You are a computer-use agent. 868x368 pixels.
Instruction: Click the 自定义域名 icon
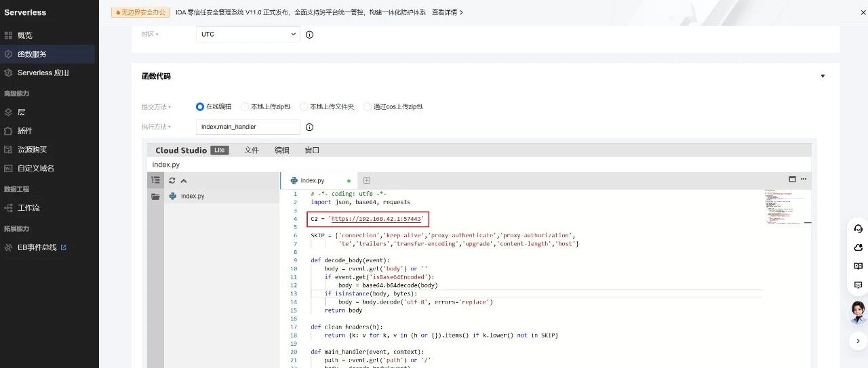click(x=9, y=168)
